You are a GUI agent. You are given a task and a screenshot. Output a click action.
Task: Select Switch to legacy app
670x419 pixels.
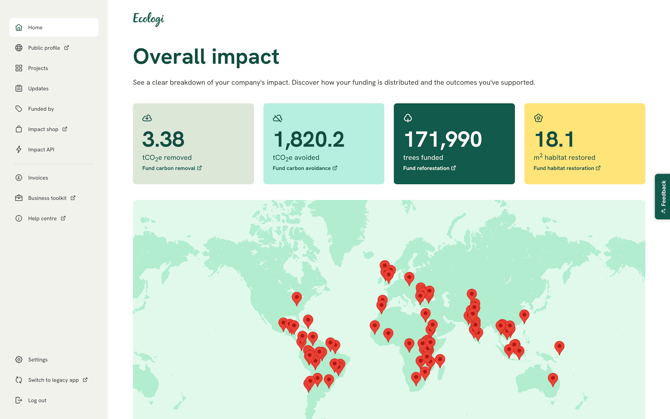point(53,380)
